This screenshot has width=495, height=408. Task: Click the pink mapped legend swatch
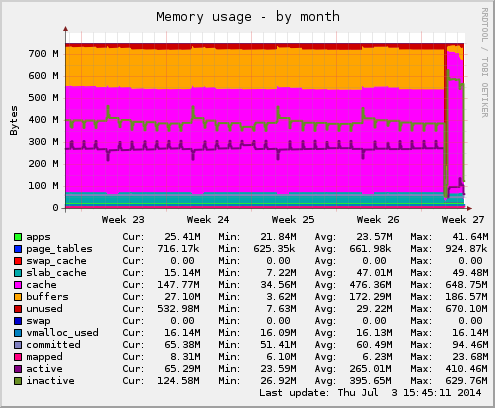pyautogui.click(x=18, y=357)
